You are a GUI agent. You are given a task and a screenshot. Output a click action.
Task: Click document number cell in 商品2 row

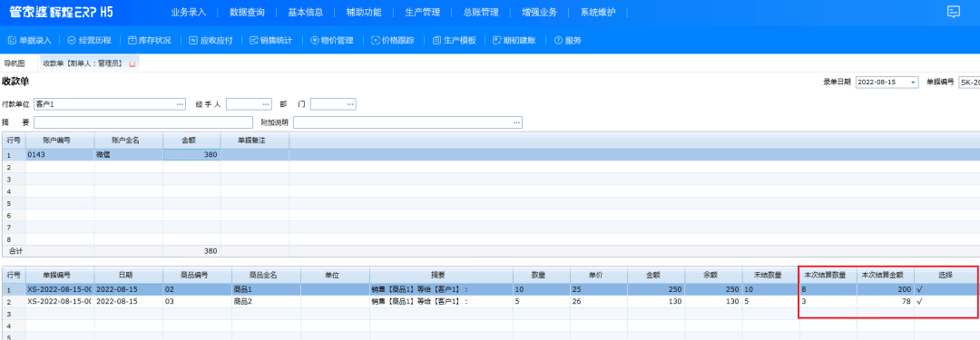[x=60, y=301]
